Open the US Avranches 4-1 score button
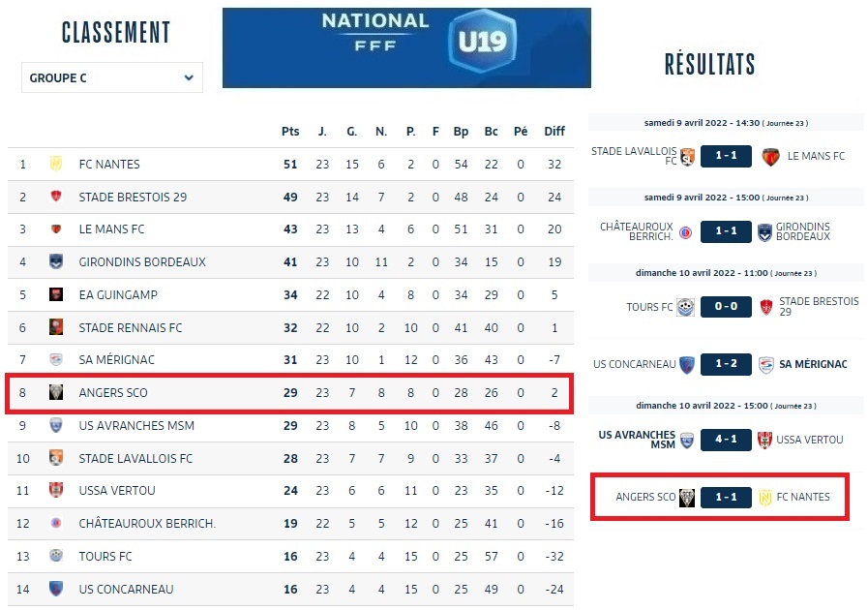 (726, 440)
